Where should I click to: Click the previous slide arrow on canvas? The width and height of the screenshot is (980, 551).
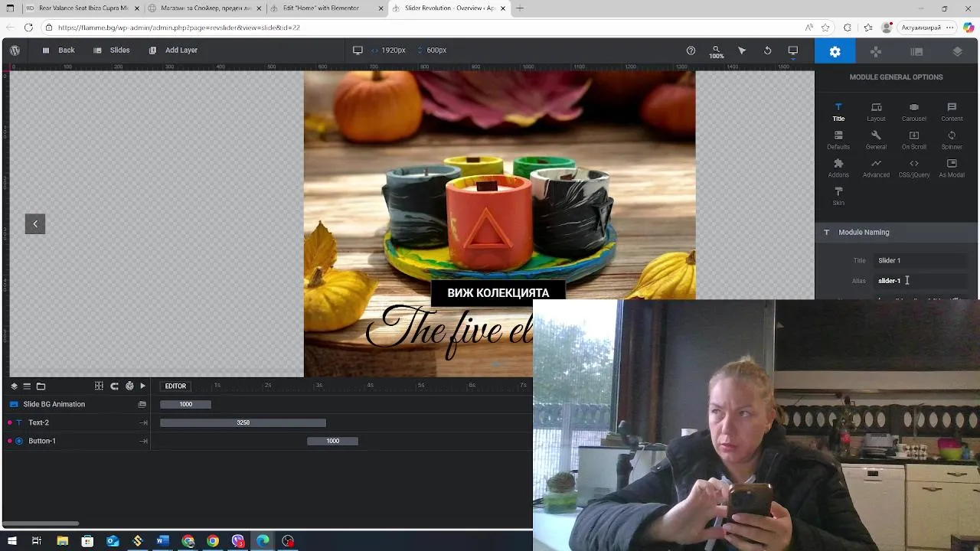(x=35, y=223)
